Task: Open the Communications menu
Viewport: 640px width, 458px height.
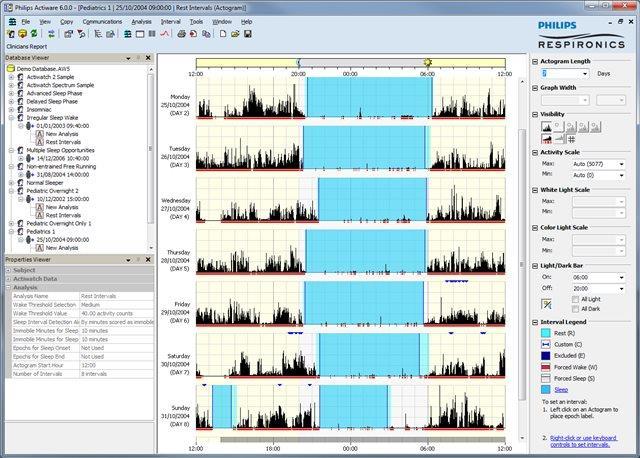Action: pos(102,22)
